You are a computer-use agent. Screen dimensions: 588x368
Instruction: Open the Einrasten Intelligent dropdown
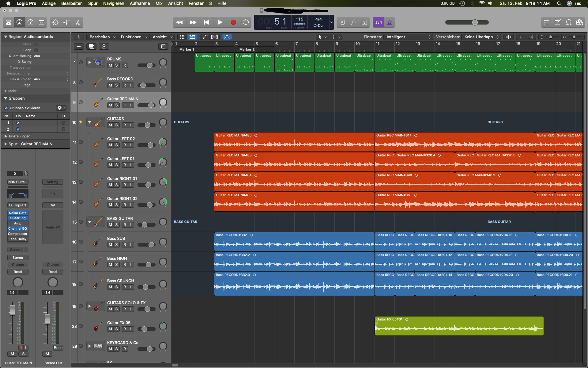tap(408, 37)
